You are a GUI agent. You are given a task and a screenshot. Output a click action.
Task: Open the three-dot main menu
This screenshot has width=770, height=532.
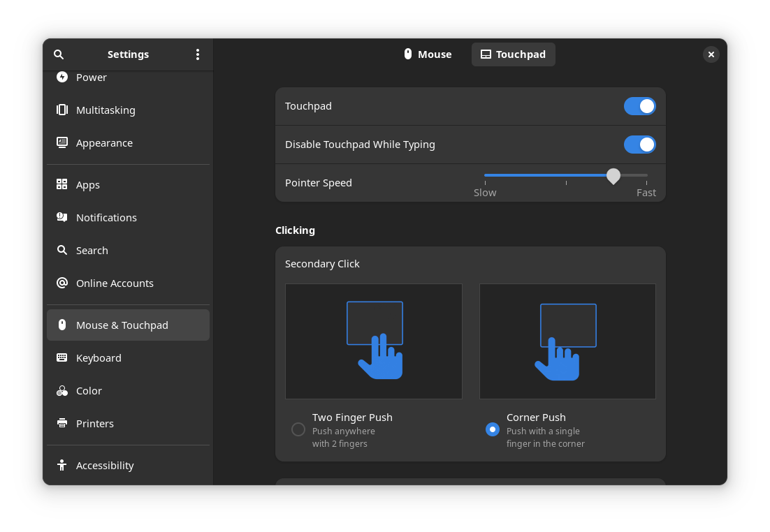coord(198,54)
